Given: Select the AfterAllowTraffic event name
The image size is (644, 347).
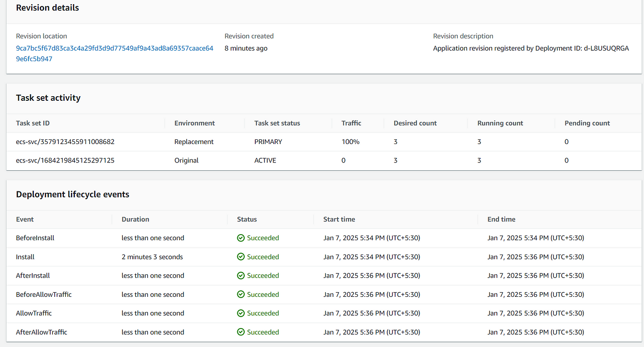Looking at the screenshot, I should [42, 332].
